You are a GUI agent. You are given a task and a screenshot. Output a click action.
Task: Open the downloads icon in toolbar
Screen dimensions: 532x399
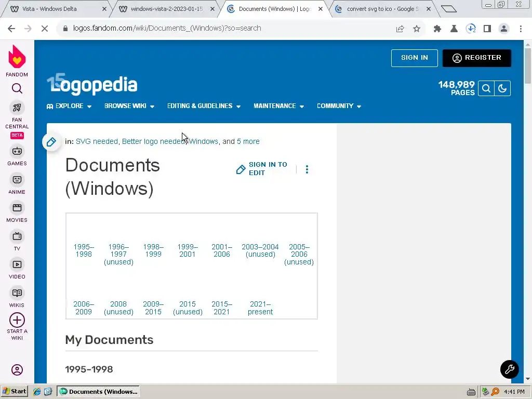471,29
